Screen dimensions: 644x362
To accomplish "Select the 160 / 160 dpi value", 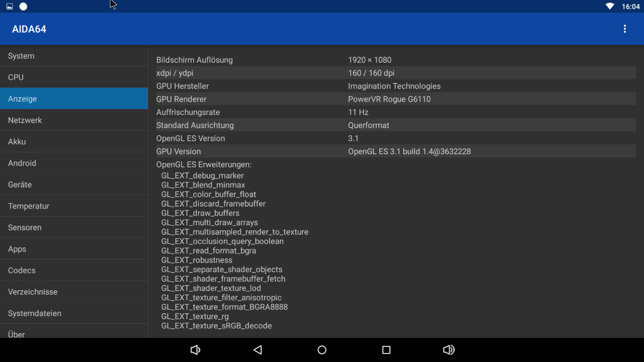I will coord(371,73).
